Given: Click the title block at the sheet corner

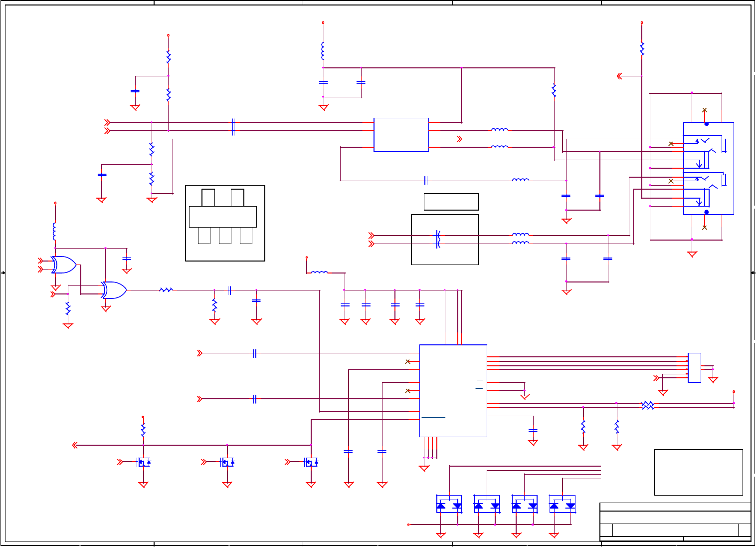Looking at the screenshot, I should tap(675, 522).
